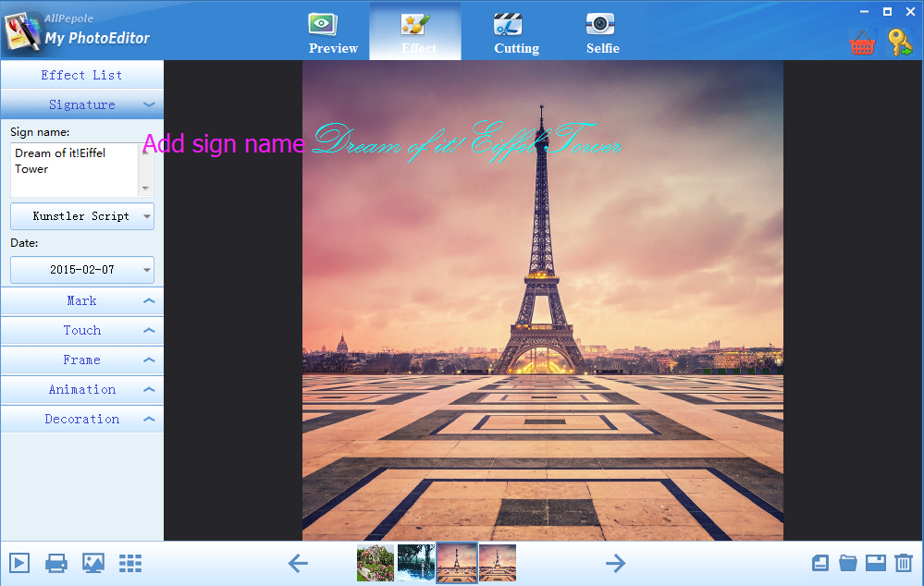Click the shopping basket purchase icon
The image size is (924, 586).
click(x=861, y=43)
